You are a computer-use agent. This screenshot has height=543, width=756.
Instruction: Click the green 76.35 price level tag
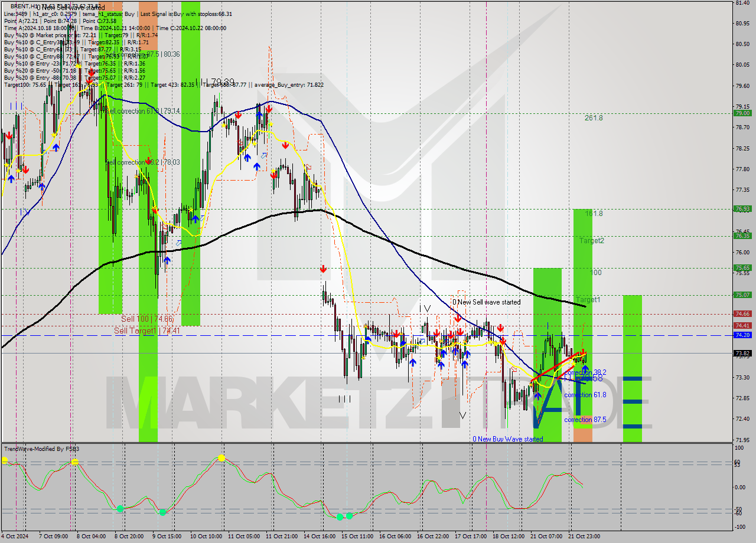(x=742, y=235)
